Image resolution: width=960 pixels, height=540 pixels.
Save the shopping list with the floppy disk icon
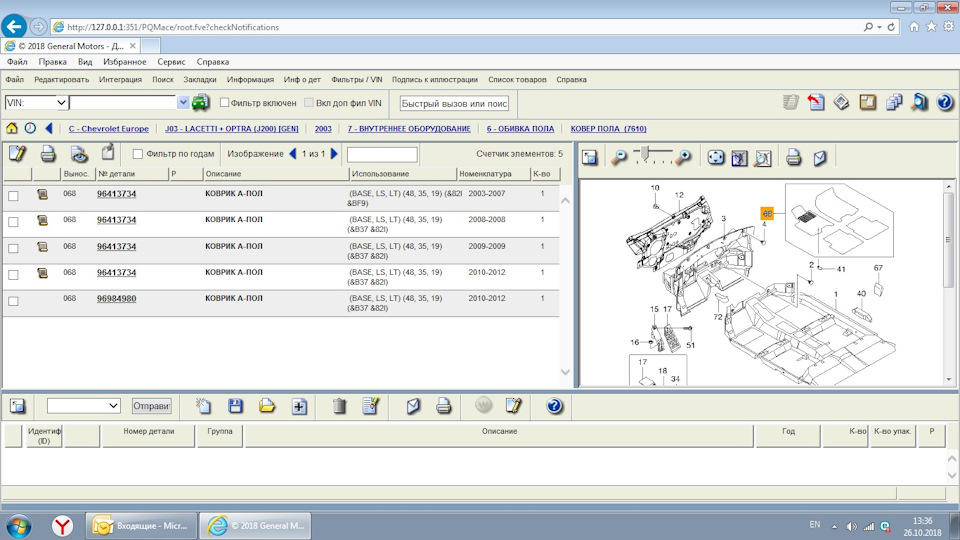coord(236,406)
